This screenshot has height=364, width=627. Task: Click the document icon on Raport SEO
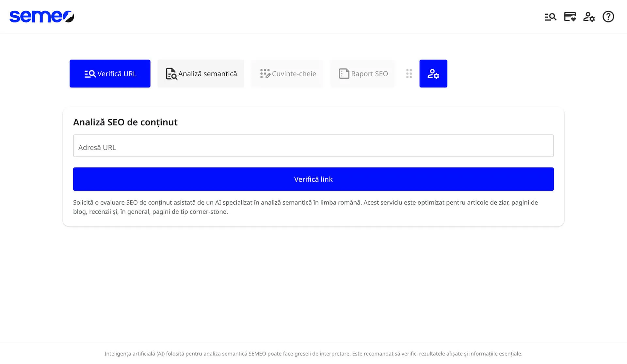click(x=344, y=73)
